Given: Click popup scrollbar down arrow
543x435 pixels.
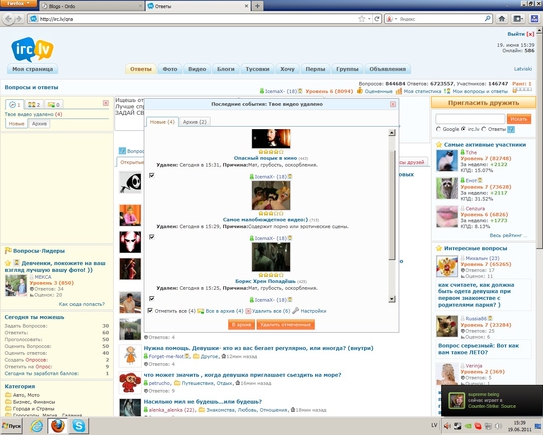Looking at the screenshot, I should tap(392, 299).
